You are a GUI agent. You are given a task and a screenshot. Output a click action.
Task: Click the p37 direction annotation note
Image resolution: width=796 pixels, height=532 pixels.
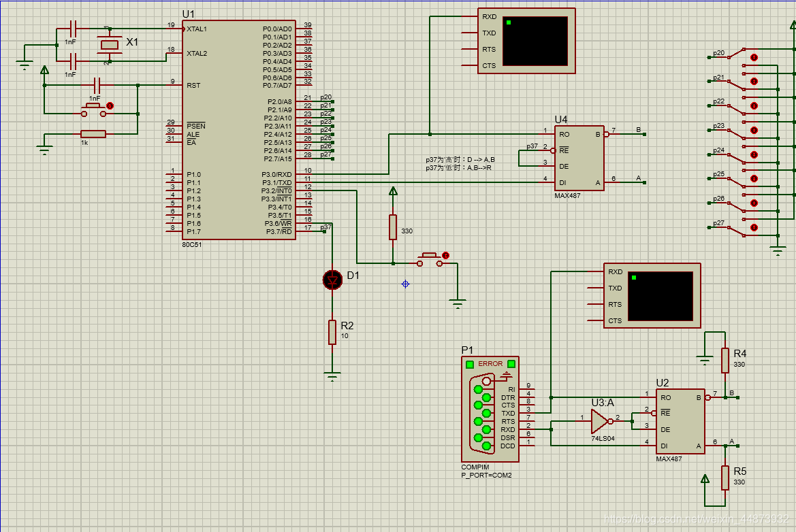[460, 163]
